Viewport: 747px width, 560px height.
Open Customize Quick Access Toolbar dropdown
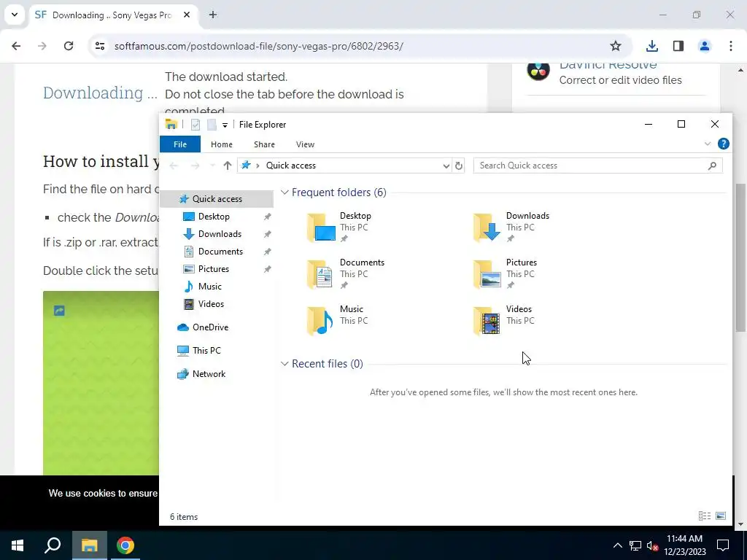[x=225, y=125]
